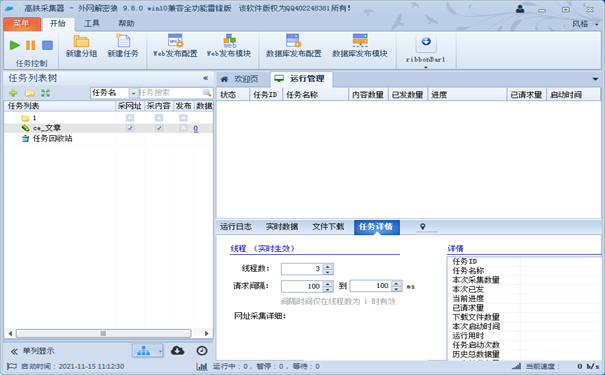Click the home icon on 欢迎页 tab
The height and width of the screenshot is (375, 605).
coord(224,79)
